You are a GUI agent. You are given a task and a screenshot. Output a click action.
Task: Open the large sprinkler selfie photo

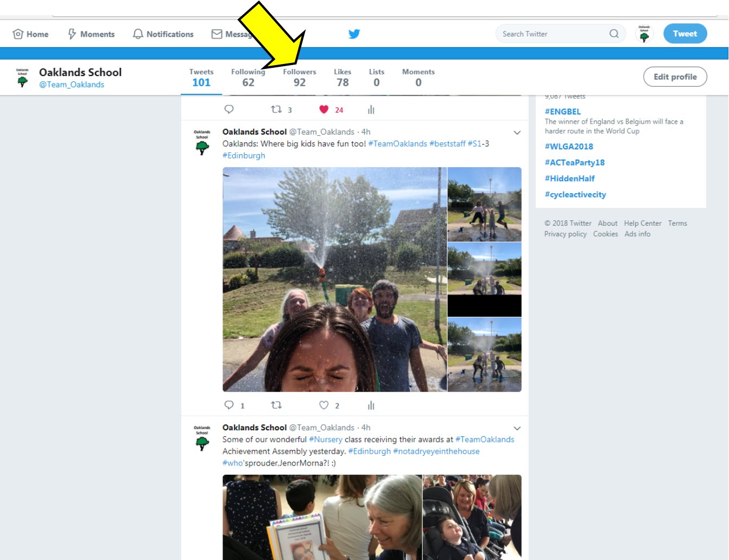334,279
